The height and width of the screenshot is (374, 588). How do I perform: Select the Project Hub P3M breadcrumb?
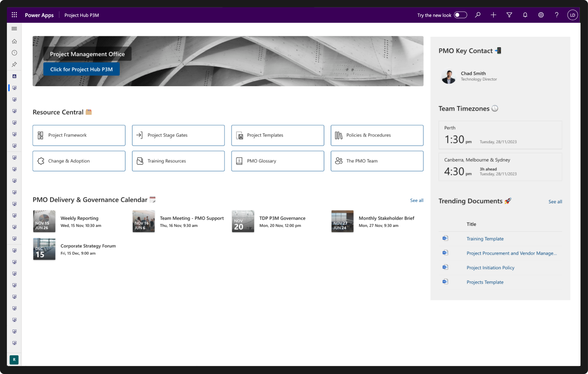pos(81,15)
